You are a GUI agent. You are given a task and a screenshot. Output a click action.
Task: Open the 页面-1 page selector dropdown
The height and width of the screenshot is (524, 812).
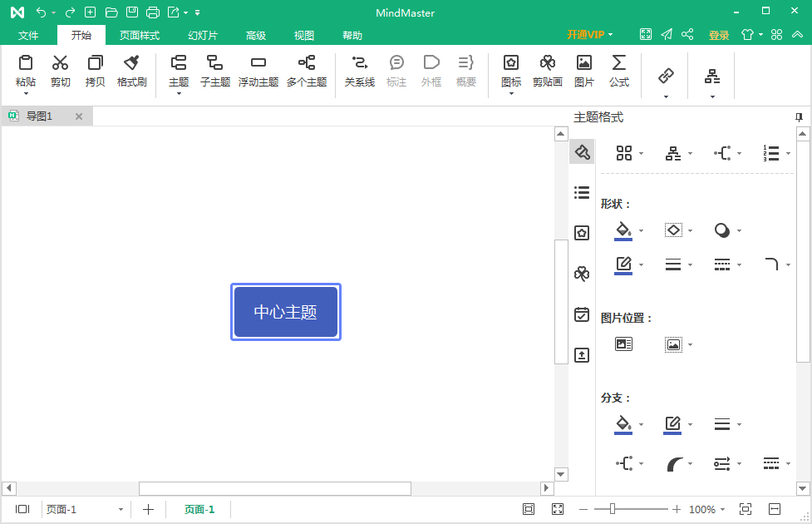[121, 510]
